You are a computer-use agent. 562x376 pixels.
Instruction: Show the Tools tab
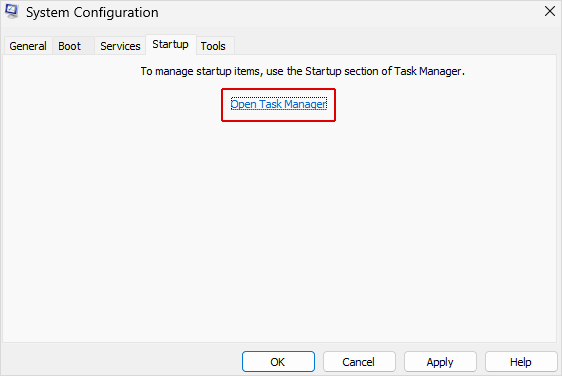pyautogui.click(x=215, y=46)
